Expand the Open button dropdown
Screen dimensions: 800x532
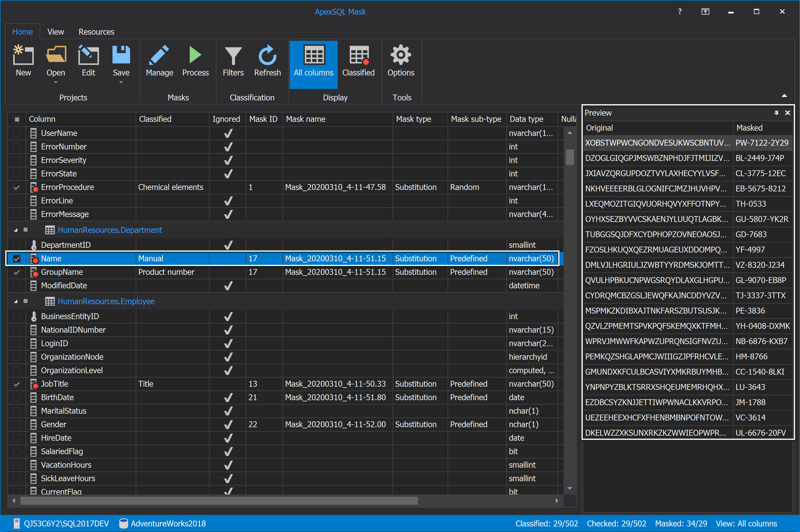[56, 83]
